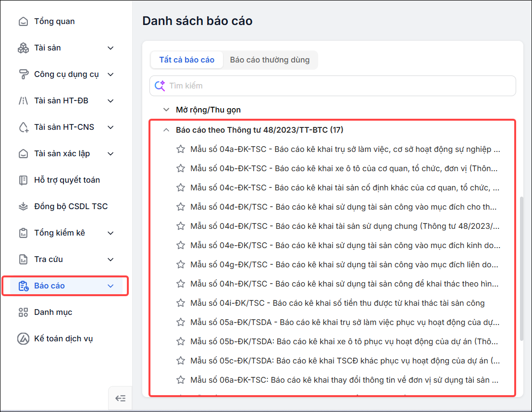Star report Mẫu số 04g-ĐK/TSC as favorite
Screen dimensions: 532x412
point(181,264)
